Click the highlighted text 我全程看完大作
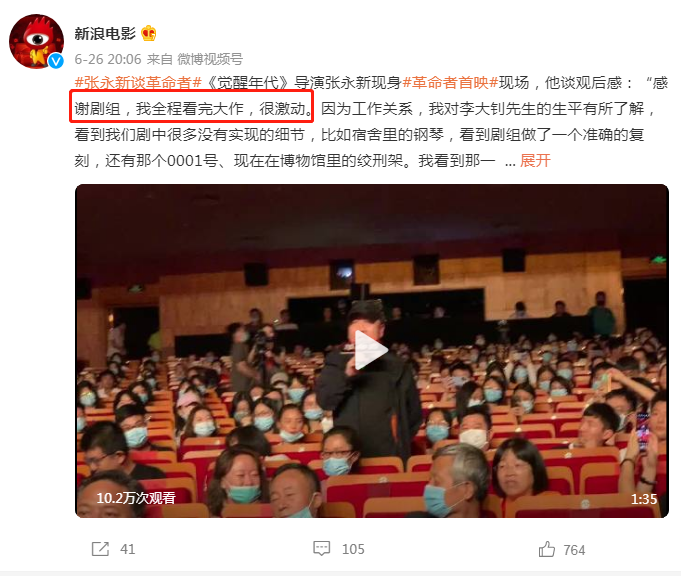The image size is (681, 576). click(x=190, y=109)
